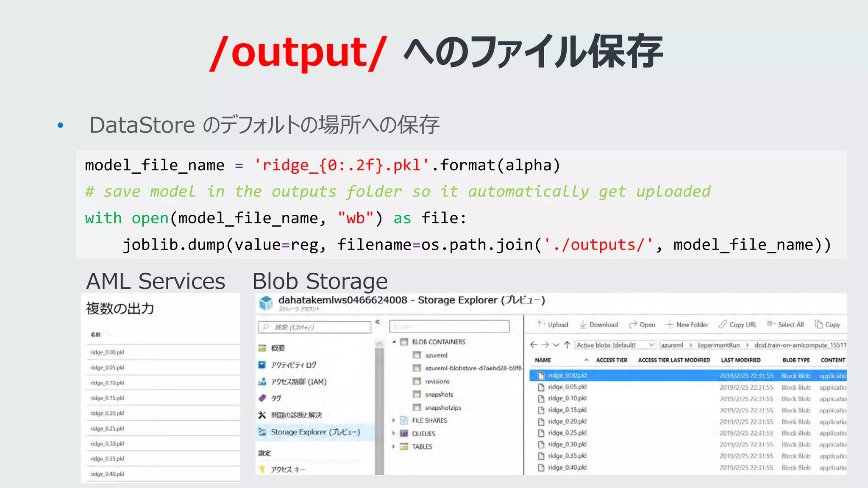Screen dimensions: 868x488
Task: Click the FILE SHARES document icon
Action: tap(404, 421)
